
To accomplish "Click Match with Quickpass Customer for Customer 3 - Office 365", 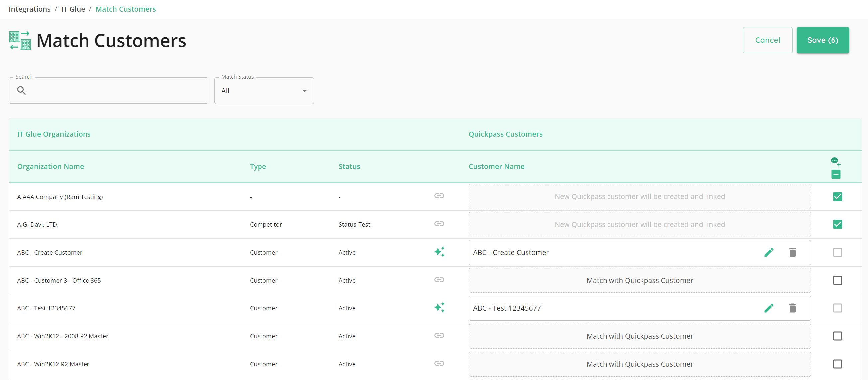I will click(x=639, y=280).
